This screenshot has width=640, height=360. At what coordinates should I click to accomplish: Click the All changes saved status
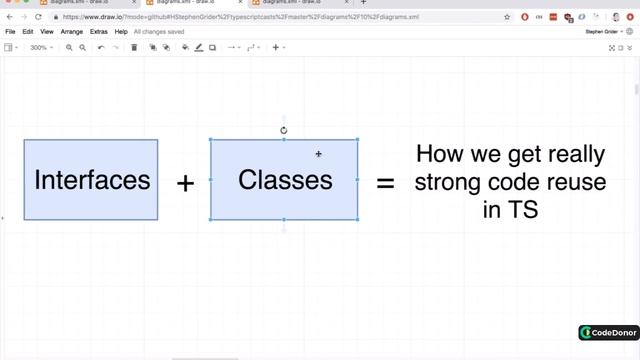click(x=159, y=31)
